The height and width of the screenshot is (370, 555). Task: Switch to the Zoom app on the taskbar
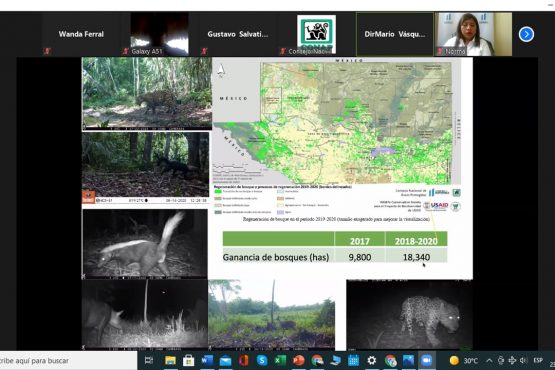[x=427, y=360]
